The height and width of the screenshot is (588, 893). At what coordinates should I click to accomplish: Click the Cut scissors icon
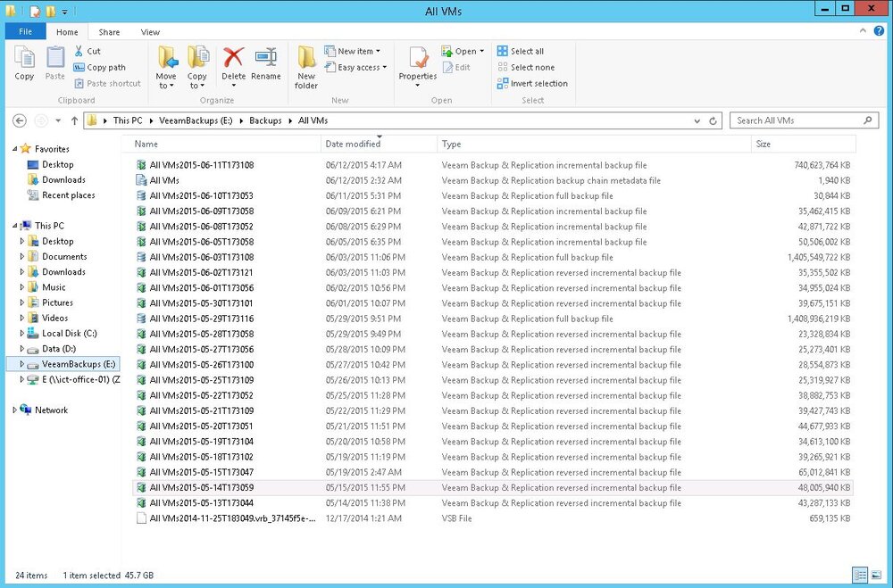(x=79, y=51)
